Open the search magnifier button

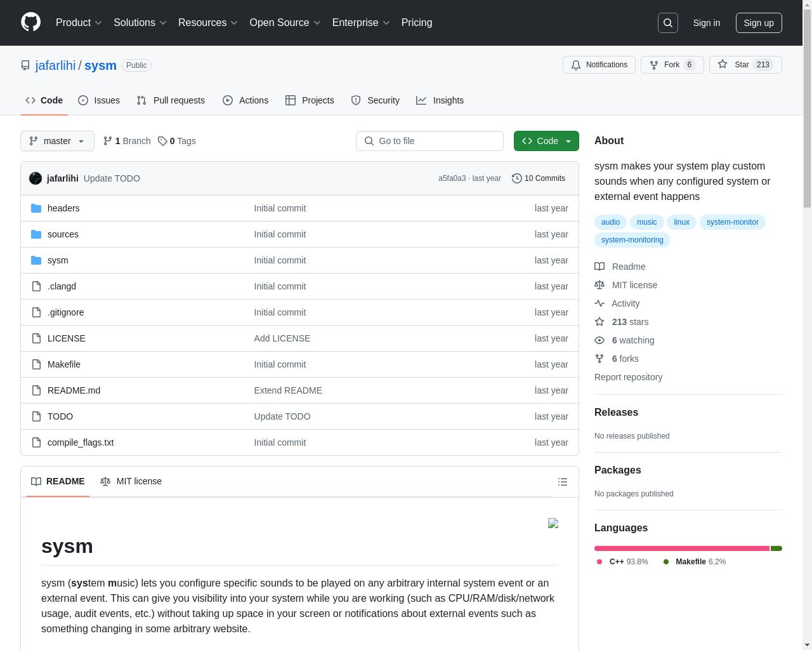point(668,23)
